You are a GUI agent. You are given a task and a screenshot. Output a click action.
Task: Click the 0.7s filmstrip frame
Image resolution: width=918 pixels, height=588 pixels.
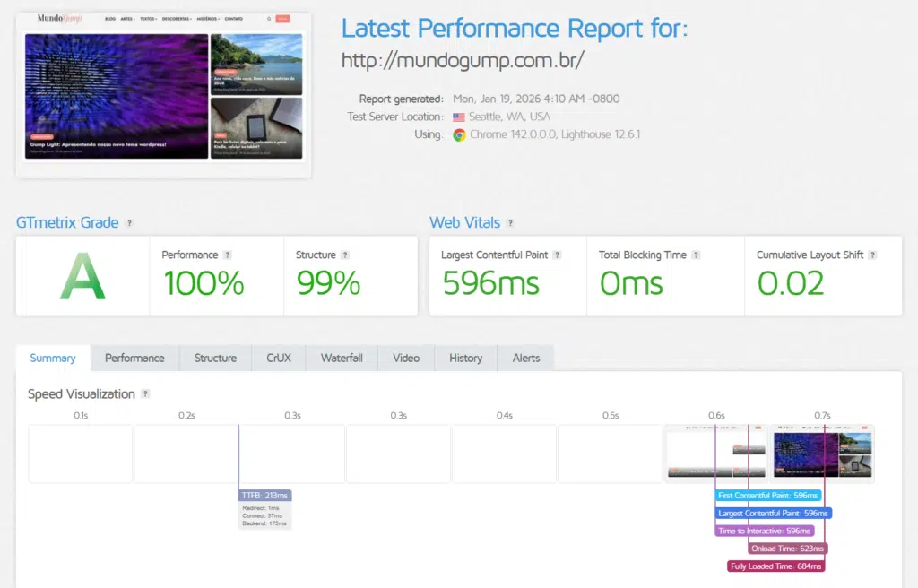823,454
